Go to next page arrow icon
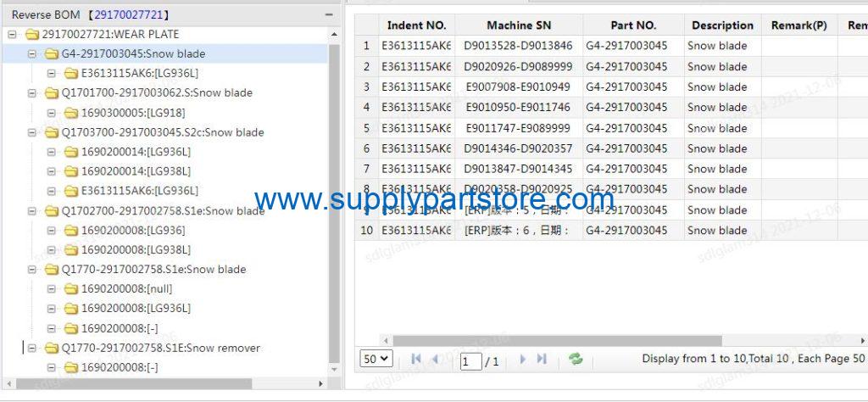Image resolution: width=868 pixels, height=402 pixels. (x=522, y=360)
